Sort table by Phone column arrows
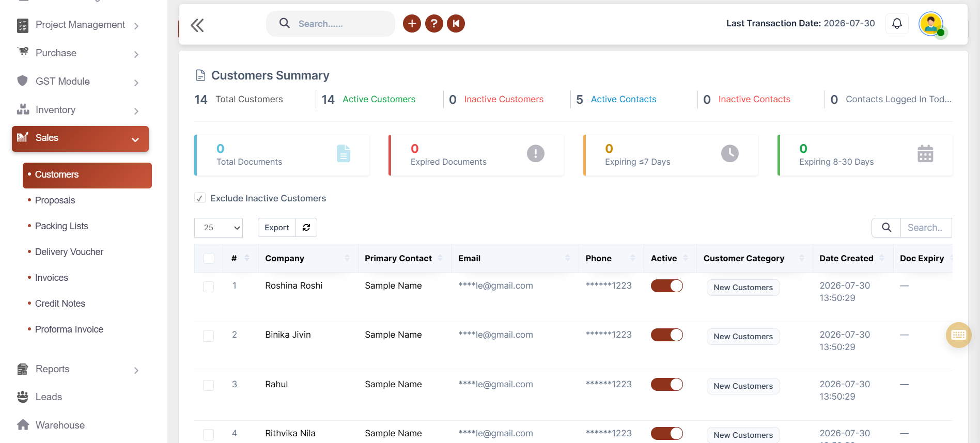The width and height of the screenshot is (980, 443). 633,258
